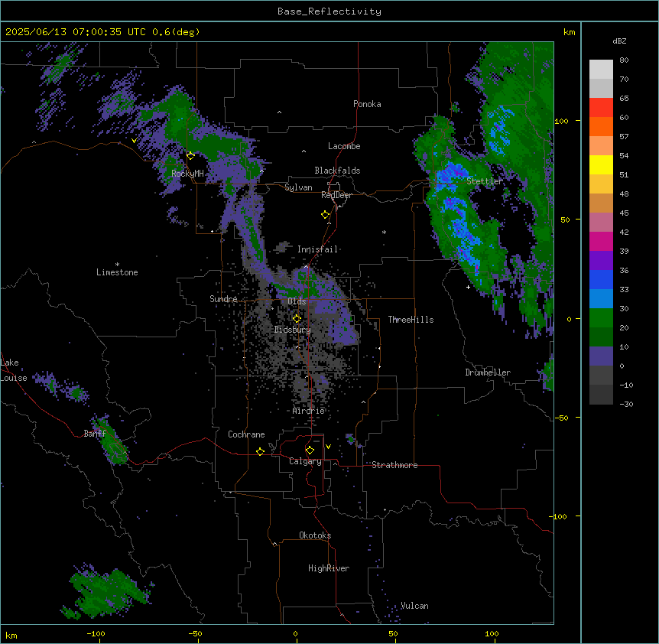The image size is (659, 644).
Task: Click the green echo patch near Banff
Action: point(111,442)
